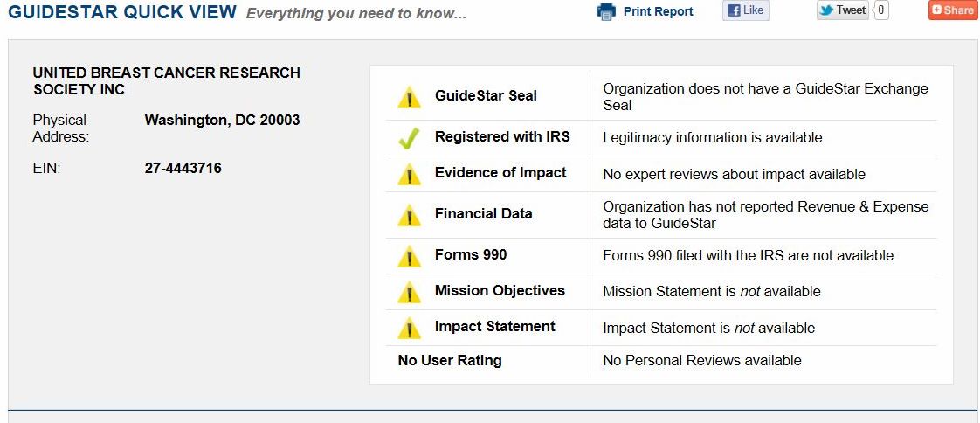The image size is (980, 423).
Task: Click the No User Rating label
Action: tap(450, 361)
